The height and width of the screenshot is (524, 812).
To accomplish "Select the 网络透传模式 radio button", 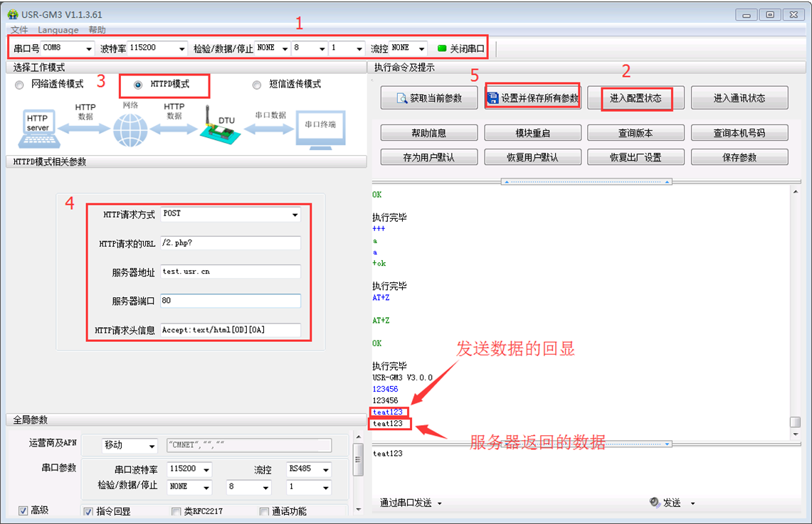I will pyautogui.click(x=19, y=85).
